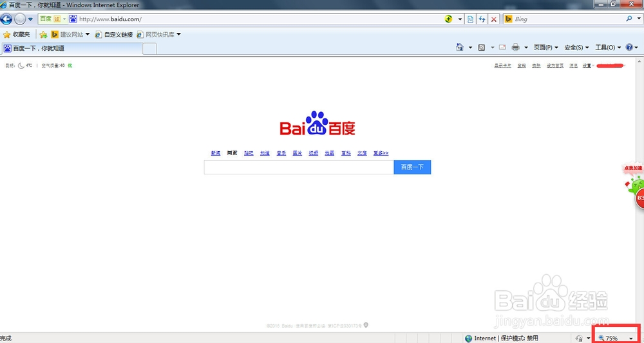Click the Home icon in command bar
Image resolution: width=644 pixels, height=343 pixels.
click(x=460, y=48)
